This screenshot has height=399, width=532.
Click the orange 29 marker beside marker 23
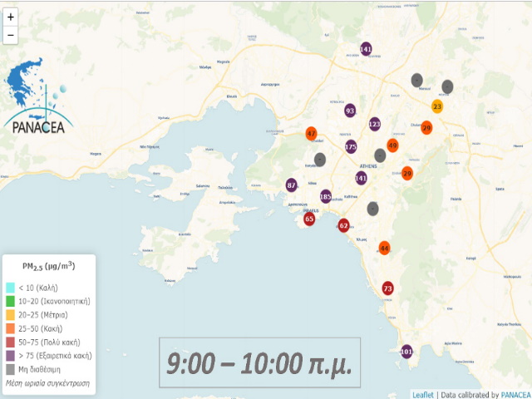[426, 128]
